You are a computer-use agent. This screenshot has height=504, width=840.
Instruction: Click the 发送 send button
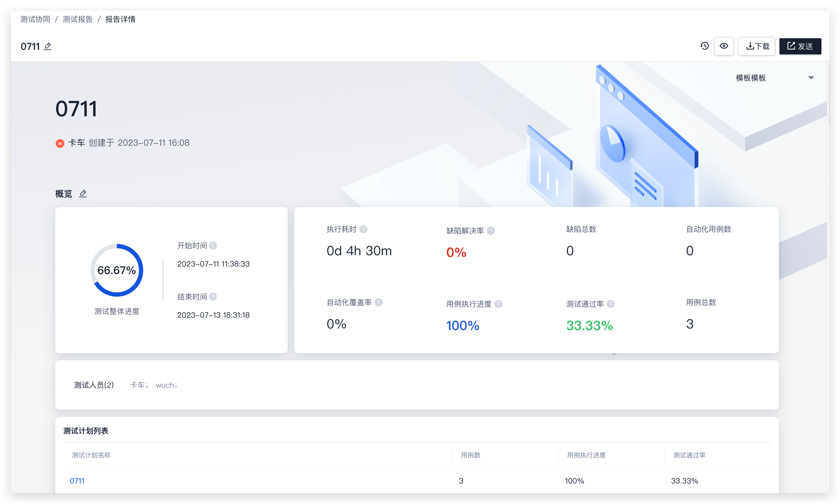click(x=800, y=46)
